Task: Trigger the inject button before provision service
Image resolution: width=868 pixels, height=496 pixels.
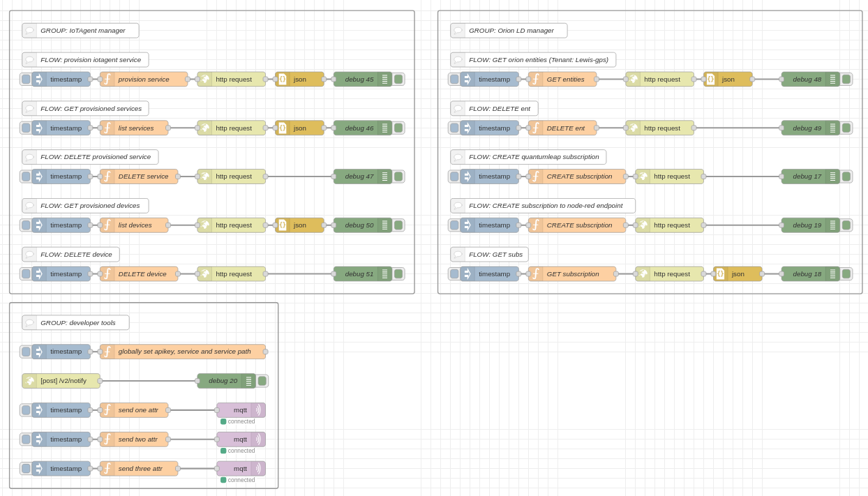Action: [26, 80]
